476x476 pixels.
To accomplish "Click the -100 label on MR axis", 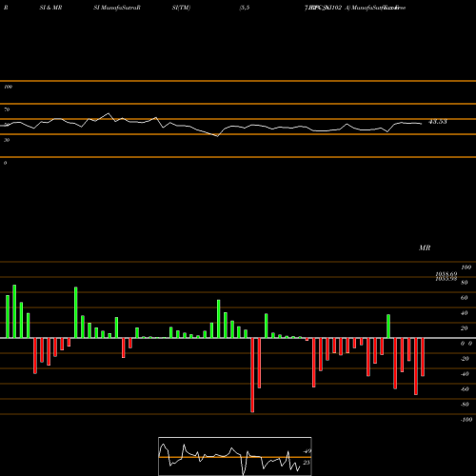I will (466, 420).
